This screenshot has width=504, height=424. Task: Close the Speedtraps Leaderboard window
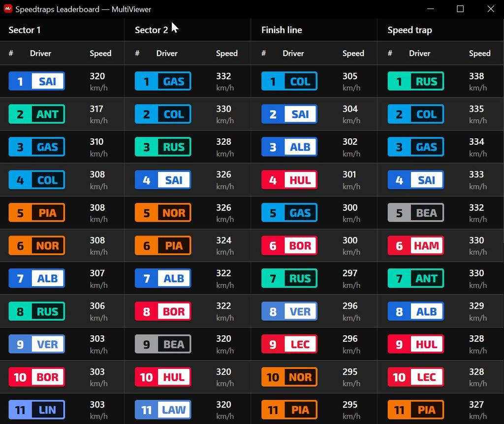point(491,9)
